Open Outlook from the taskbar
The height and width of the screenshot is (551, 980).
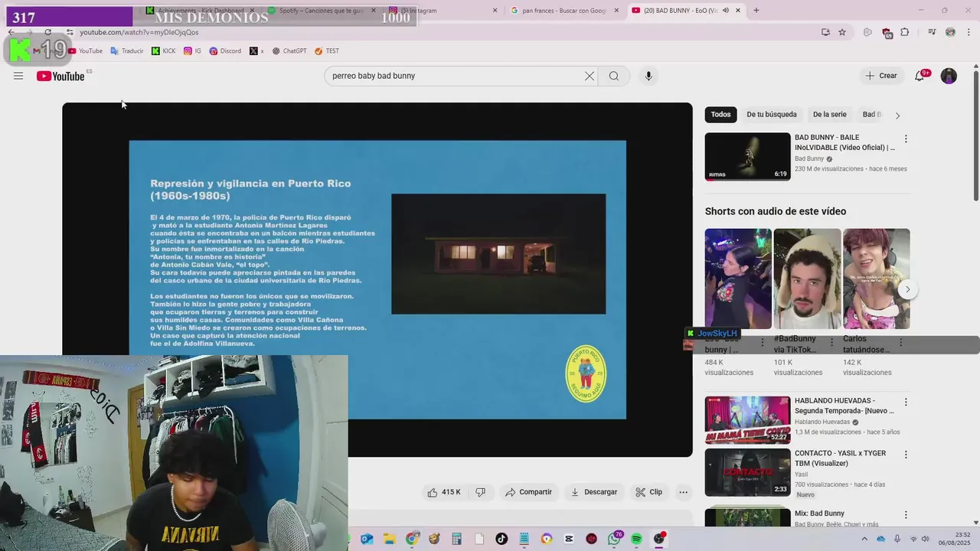click(x=367, y=539)
